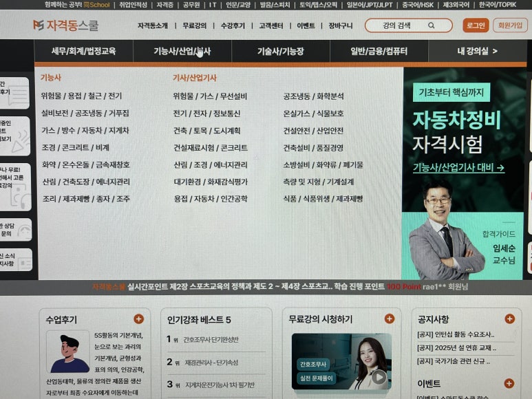Open 내 강의실 tab
Screen dimensions: 532x399
478,51
